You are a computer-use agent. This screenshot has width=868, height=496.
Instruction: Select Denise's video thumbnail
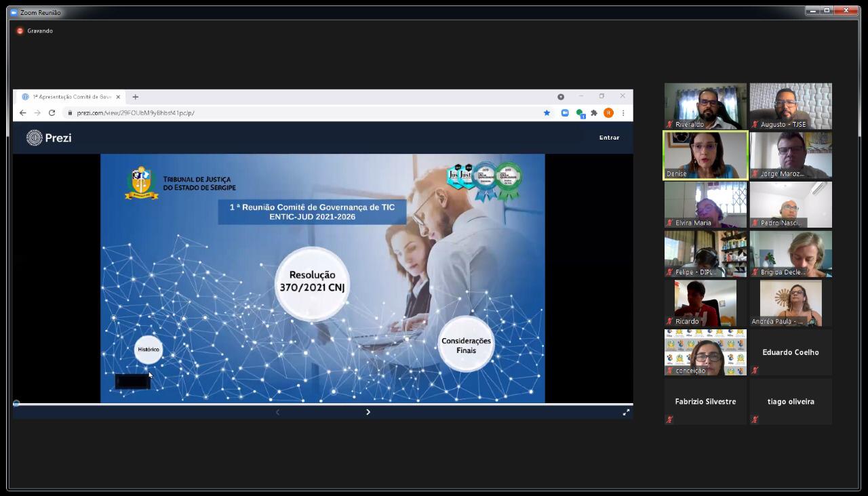(x=705, y=155)
